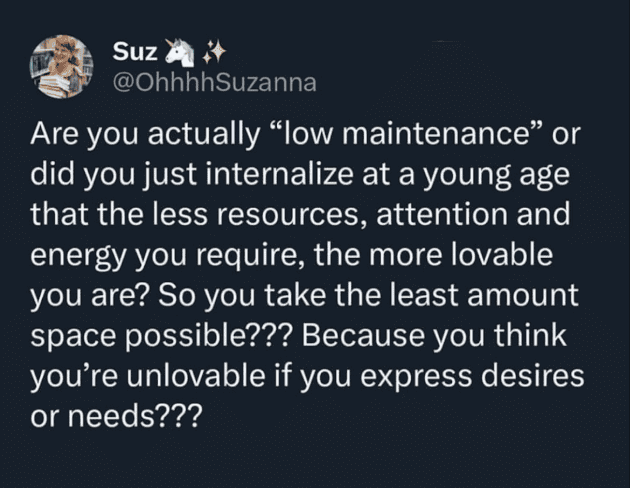Click the sparkles emoji after the unicorn
Viewport: 630px width, 488px height.
click(x=211, y=52)
